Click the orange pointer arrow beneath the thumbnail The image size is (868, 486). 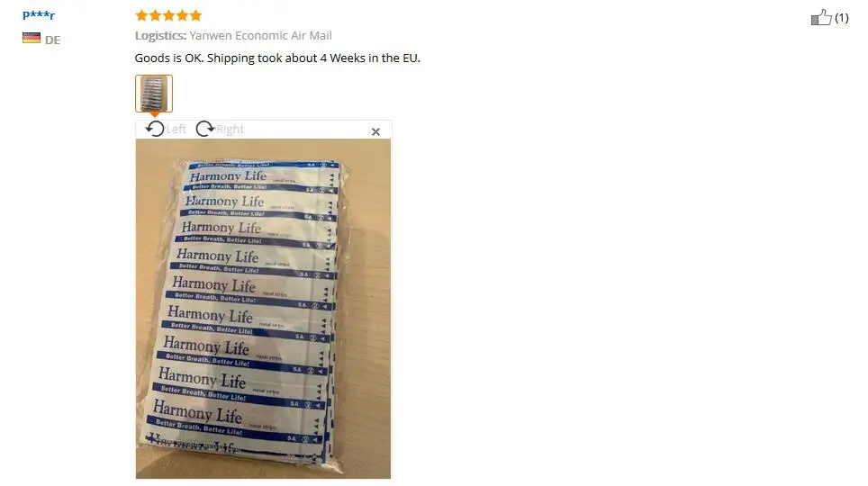coord(155,114)
